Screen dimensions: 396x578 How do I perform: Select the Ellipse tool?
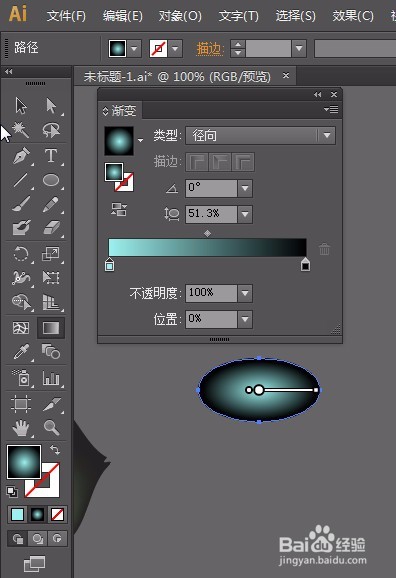point(51,180)
